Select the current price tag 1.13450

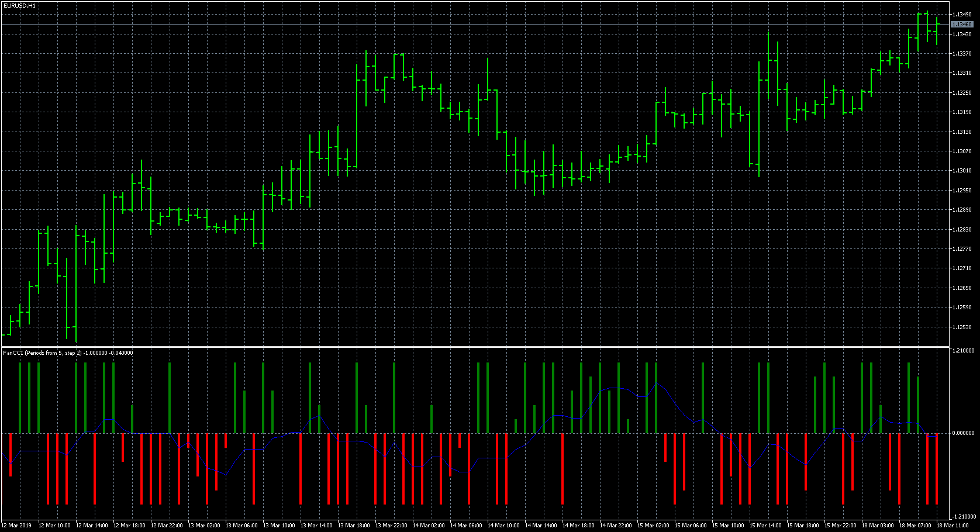(x=962, y=25)
